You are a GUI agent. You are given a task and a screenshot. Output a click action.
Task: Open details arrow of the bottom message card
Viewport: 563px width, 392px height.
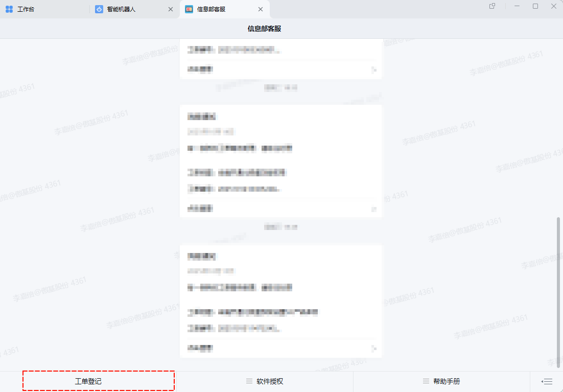tap(374, 349)
